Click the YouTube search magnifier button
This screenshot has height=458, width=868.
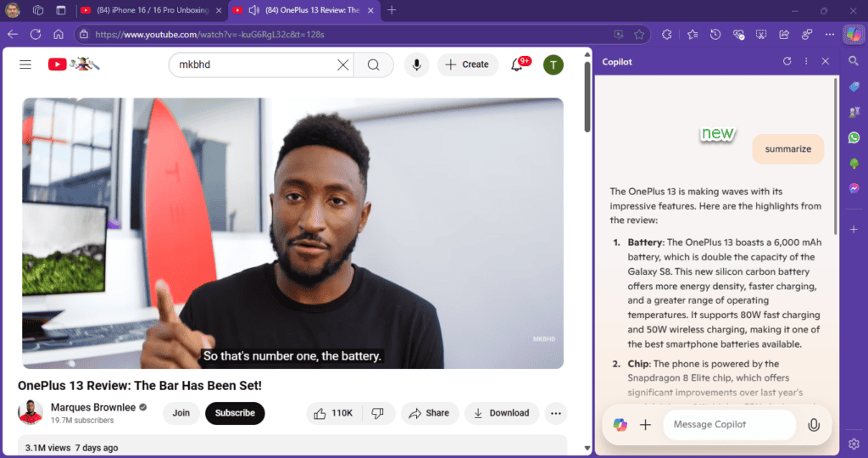point(374,64)
